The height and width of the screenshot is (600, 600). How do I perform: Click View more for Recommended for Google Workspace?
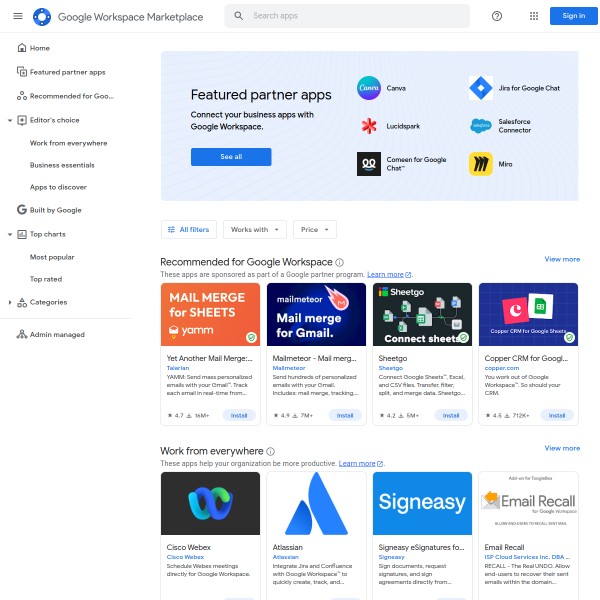(x=562, y=259)
